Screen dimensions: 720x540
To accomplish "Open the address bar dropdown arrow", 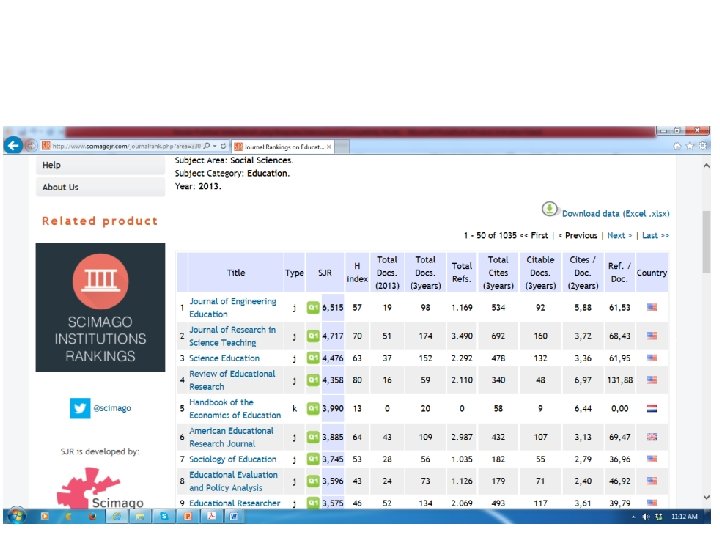I will pos(215,146).
